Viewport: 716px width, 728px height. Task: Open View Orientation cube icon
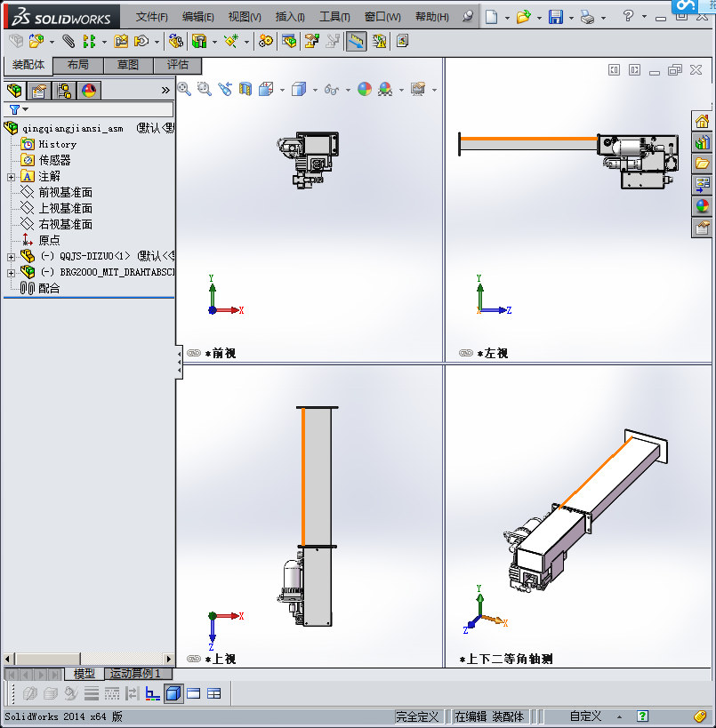click(266, 89)
